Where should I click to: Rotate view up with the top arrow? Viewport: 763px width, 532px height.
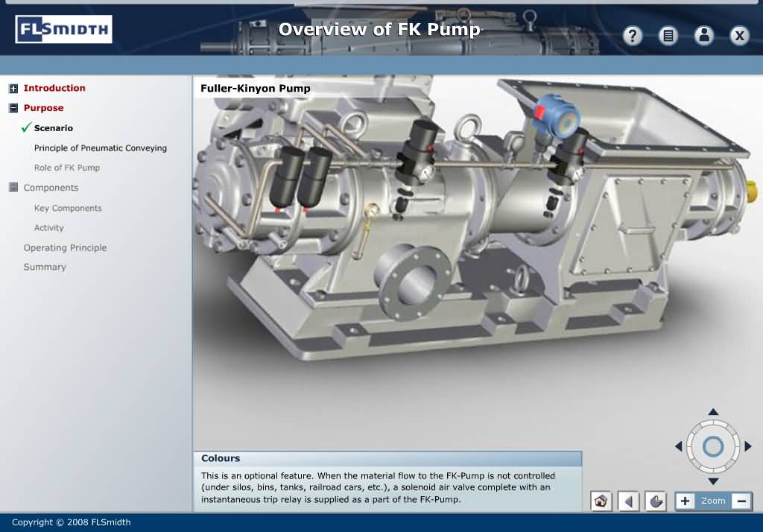point(713,412)
